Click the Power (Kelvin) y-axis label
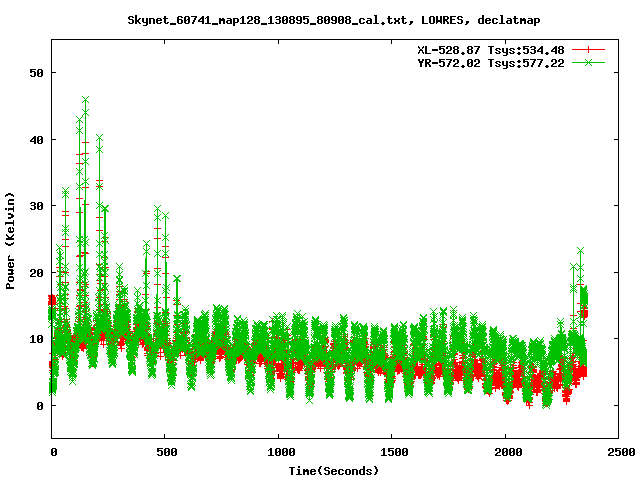 click(10, 241)
